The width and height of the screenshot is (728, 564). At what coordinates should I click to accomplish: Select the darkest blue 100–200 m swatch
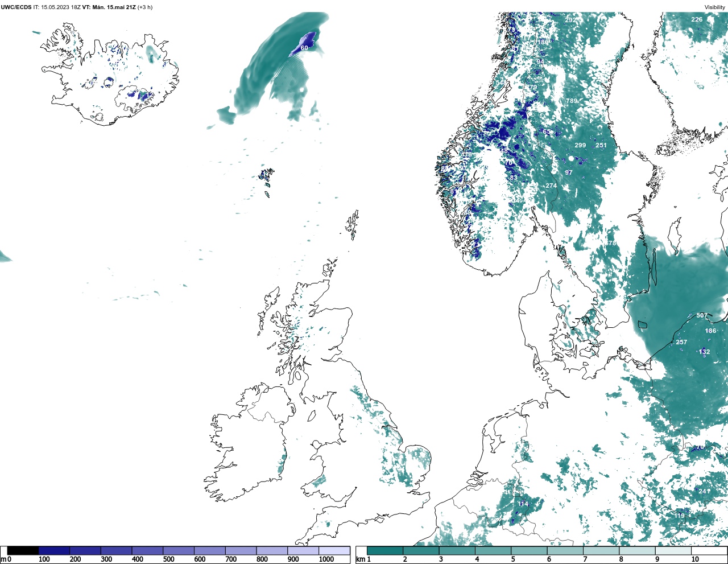pyautogui.click(x=54, y=551)
